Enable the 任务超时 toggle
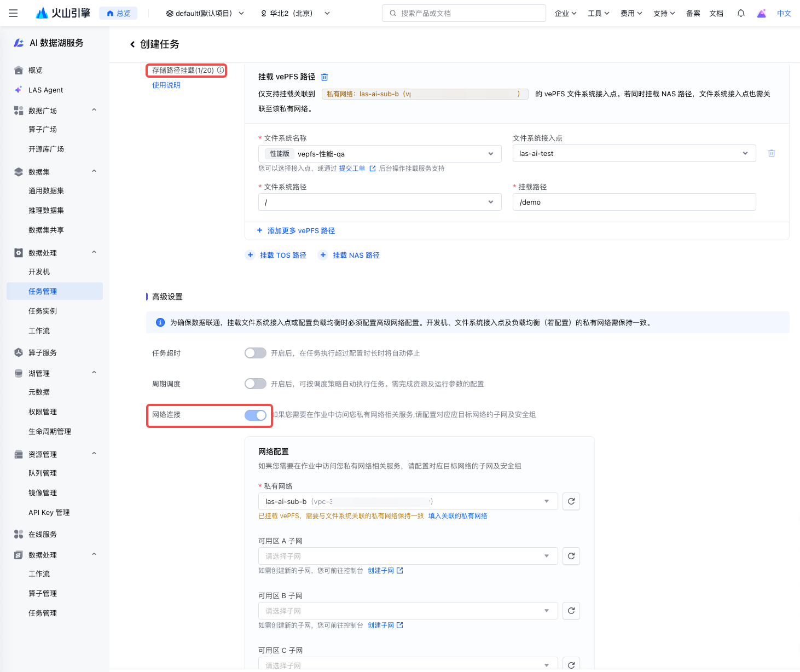This screenshot has width=800, height=672. click(255, 353)
